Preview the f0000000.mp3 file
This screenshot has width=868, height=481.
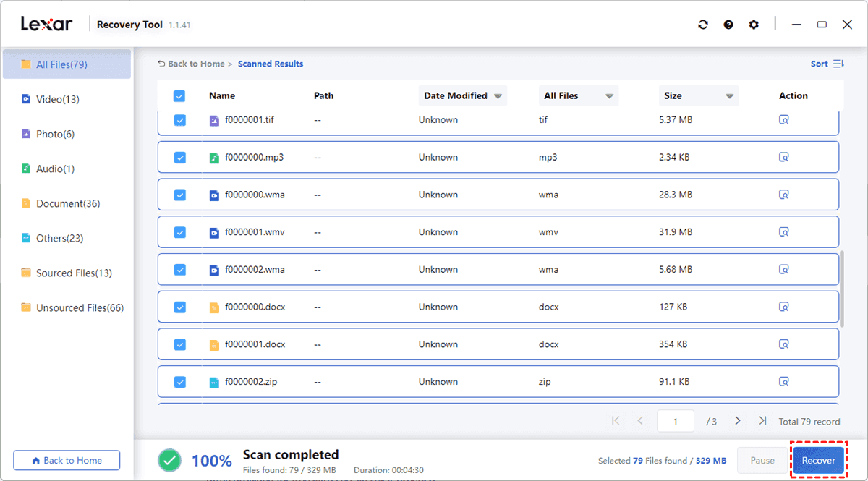tap(783, 157)
